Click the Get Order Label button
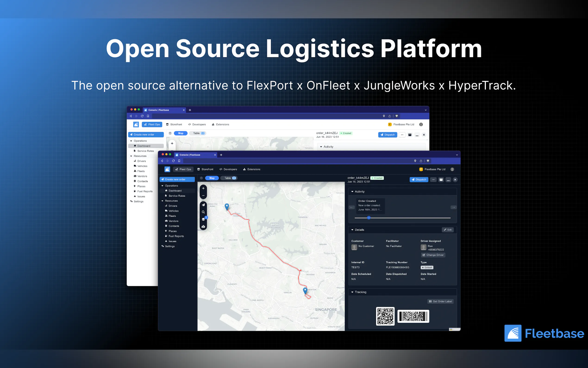The width and height of the screenshot is (588, 368). click(440, 301)
